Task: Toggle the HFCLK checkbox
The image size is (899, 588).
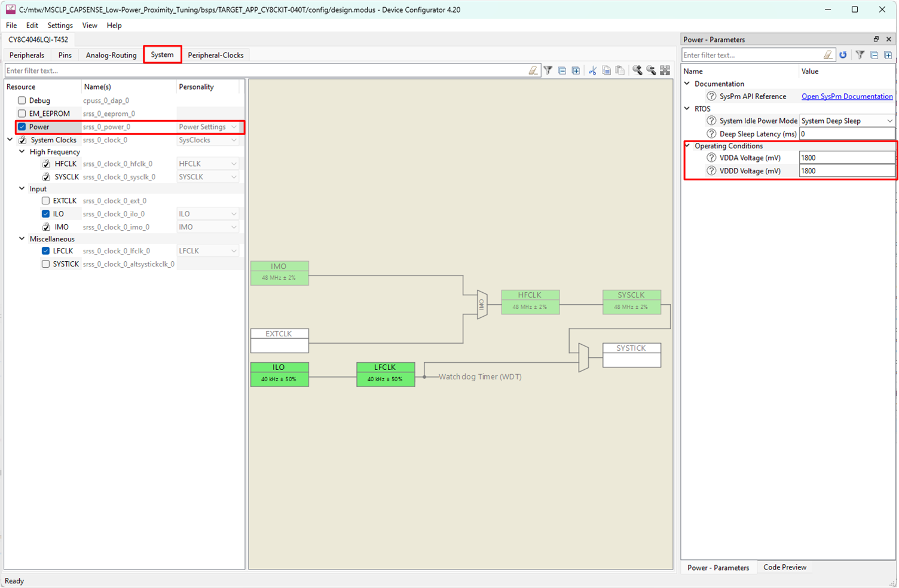Action: pyautogui.click(x=46, y=164)
